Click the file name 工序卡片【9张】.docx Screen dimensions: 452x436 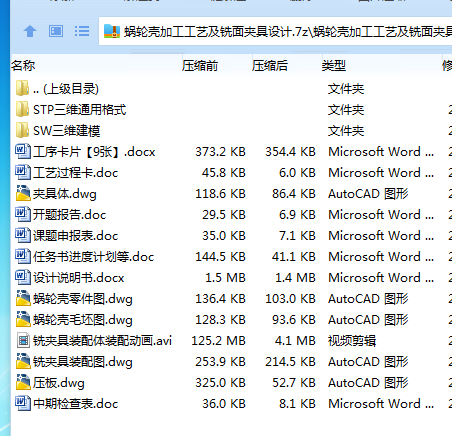click(x=94, y=152)
